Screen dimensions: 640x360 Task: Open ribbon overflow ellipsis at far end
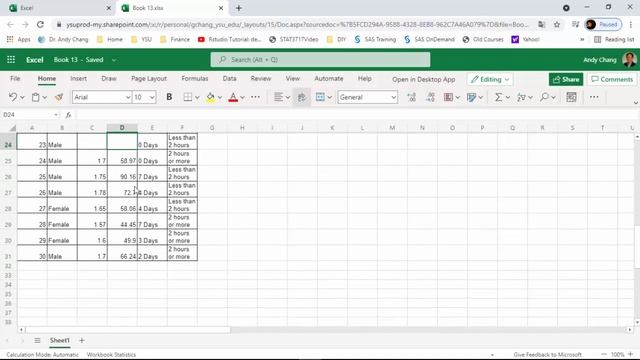tap(594, 97)
